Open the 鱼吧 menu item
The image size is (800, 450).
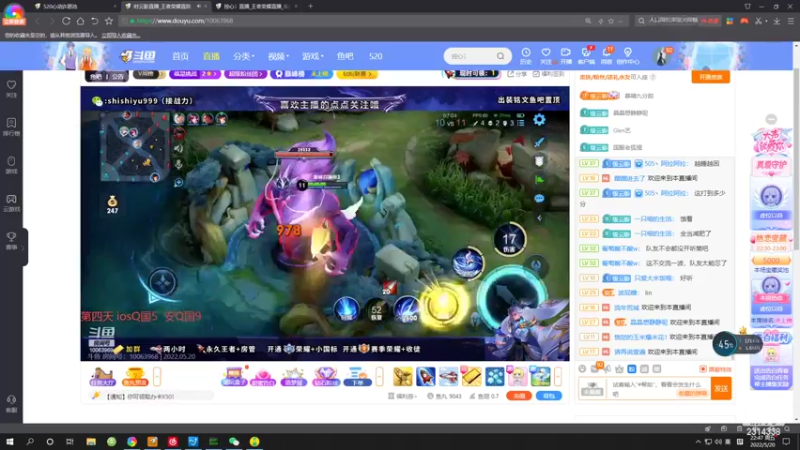click(345, 56)
